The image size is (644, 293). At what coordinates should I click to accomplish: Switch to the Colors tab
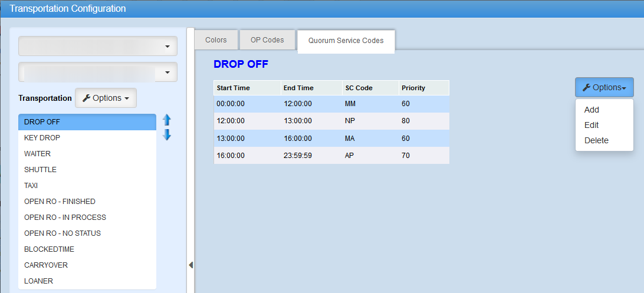pyautogui.click(x=216, y=40)
